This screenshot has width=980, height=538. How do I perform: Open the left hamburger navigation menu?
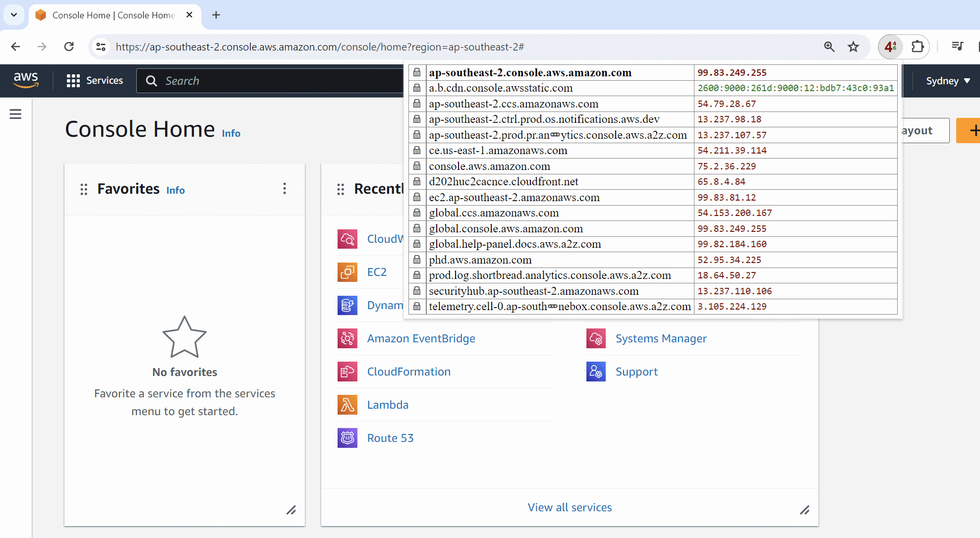15,114
